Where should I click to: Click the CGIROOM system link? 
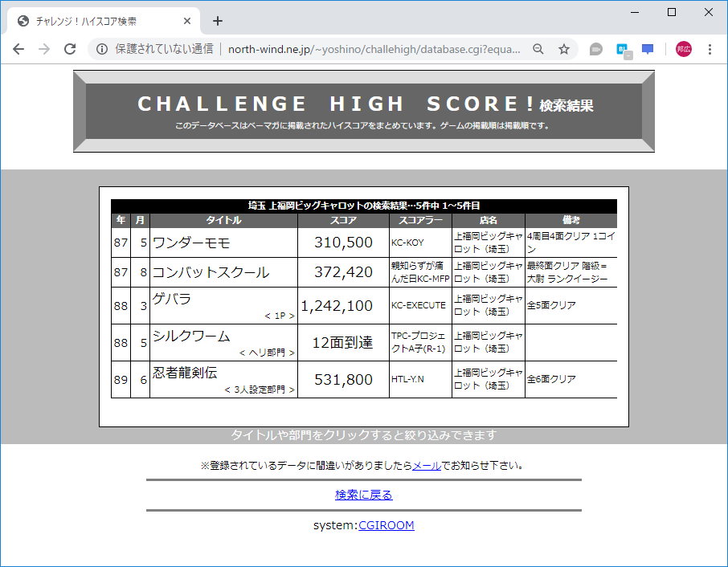(x=386, y=525)
